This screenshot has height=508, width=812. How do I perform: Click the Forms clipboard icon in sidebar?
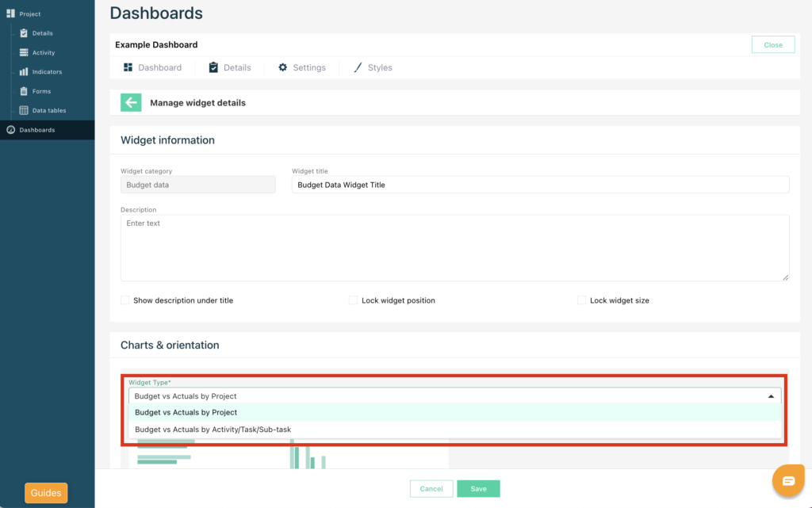24,91
